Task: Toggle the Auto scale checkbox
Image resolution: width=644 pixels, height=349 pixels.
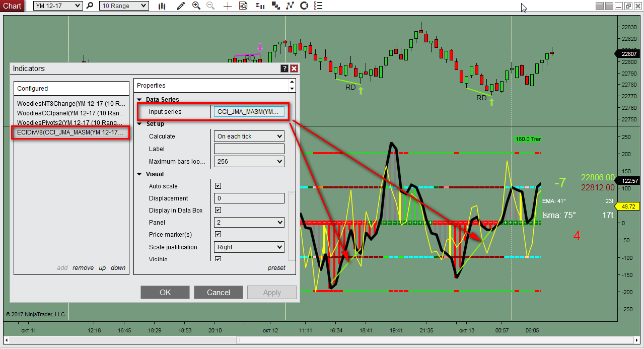Action: tap(218, 186)
